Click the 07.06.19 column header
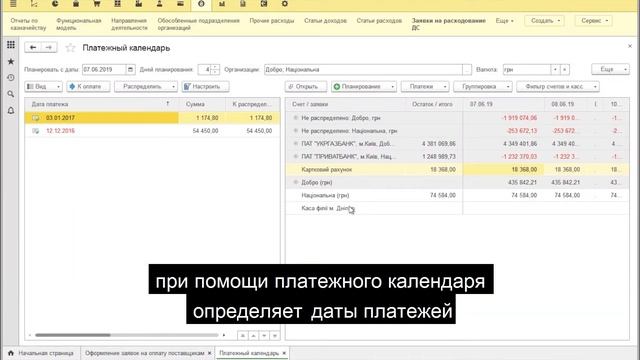The height and width of the screenshot is (360, 640). (x=504, y=104)
